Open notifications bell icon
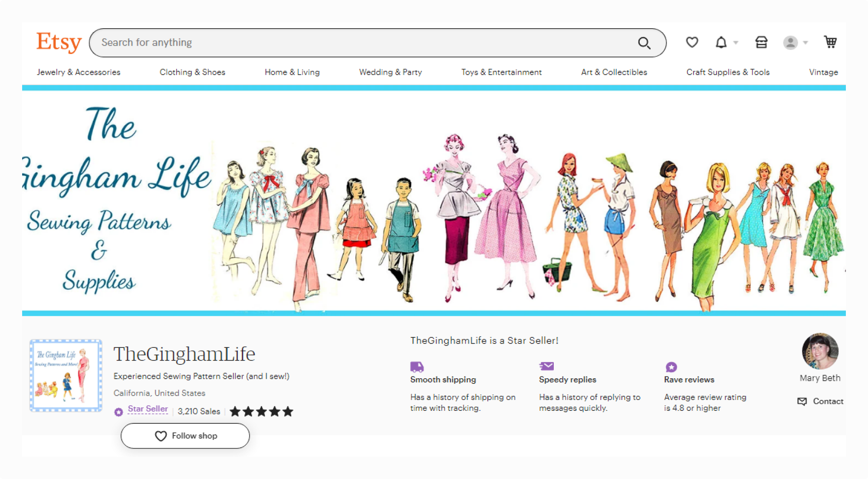The image size is (868, 479). 721,42
